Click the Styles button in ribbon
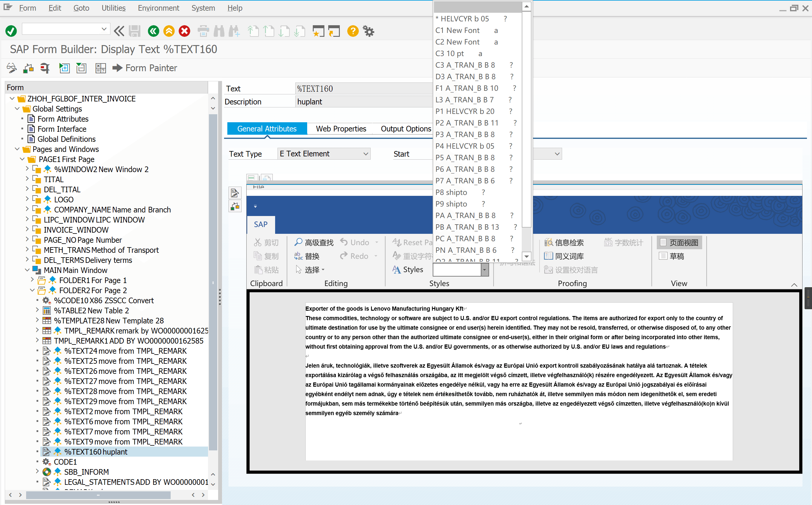Viewport: 812px width, 505px height. coord(408,269)
